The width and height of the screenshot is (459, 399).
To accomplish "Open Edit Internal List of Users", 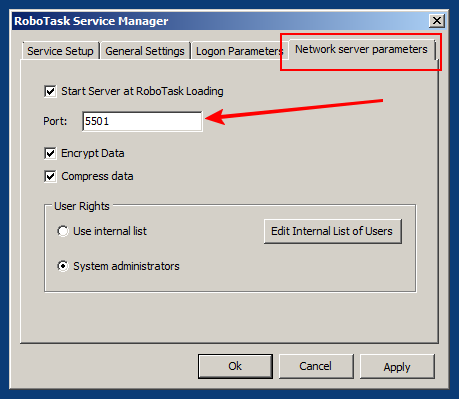I will [x=333, y=231].
